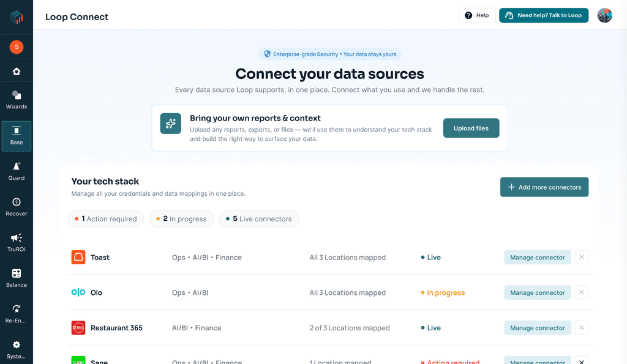627x364 pixels.
Task: Go to Home via sidebar icon
Action: 17,72
